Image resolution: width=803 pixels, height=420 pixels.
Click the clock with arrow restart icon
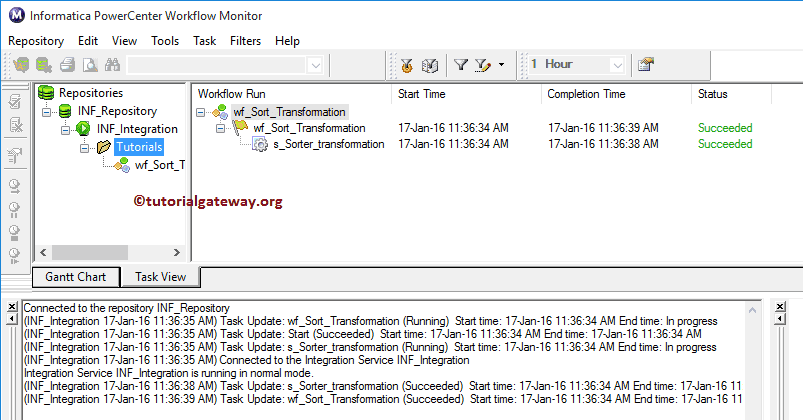pos(14,186)
